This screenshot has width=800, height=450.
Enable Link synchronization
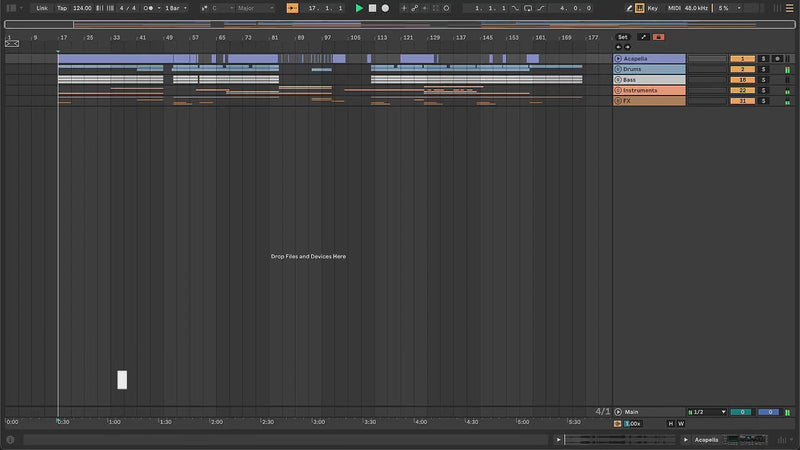click(x=42, y=8)
